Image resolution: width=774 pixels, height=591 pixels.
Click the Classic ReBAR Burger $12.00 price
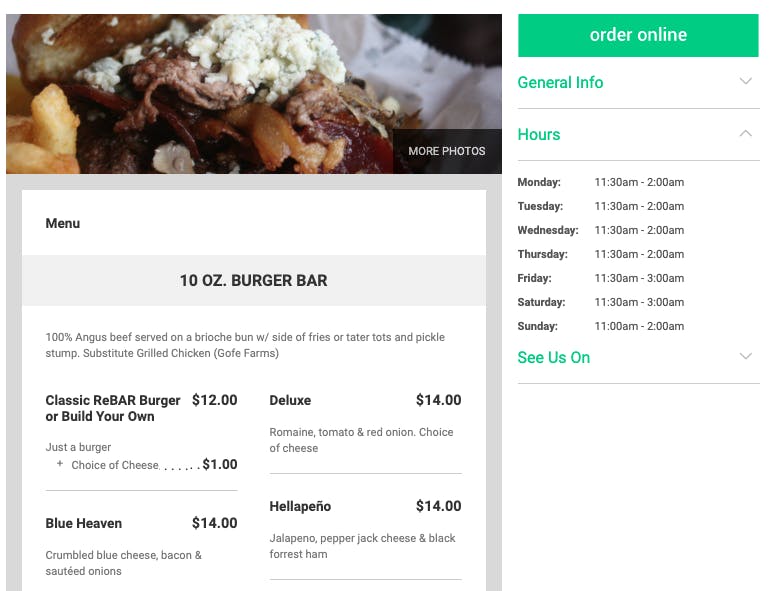pos(214,400)
